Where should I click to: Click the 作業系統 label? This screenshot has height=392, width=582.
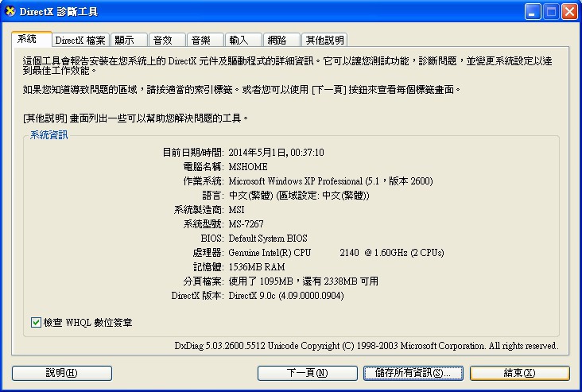point(203,181)
